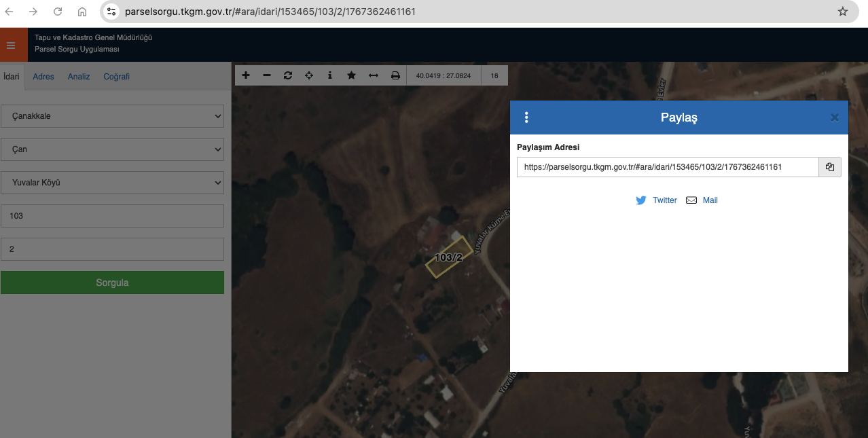
Task: Click the print map icon
Action: coord(395,75)
